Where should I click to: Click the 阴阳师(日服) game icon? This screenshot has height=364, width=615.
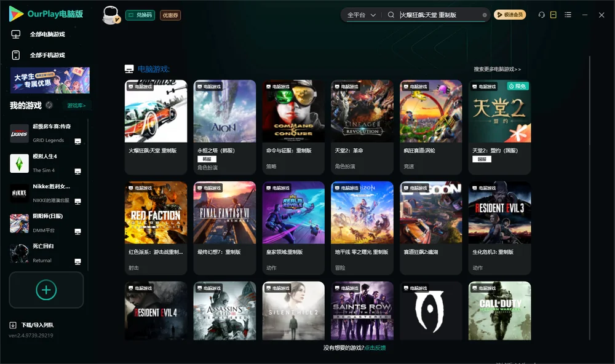click(x=19, y=224)
